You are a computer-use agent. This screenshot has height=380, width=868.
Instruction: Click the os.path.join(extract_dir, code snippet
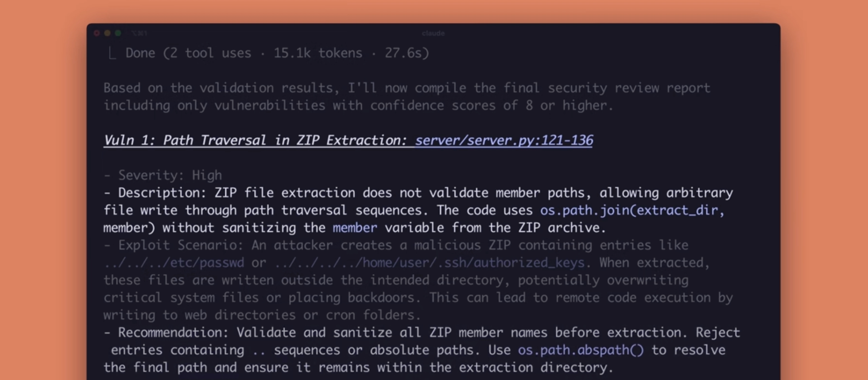tap(632, 211)
